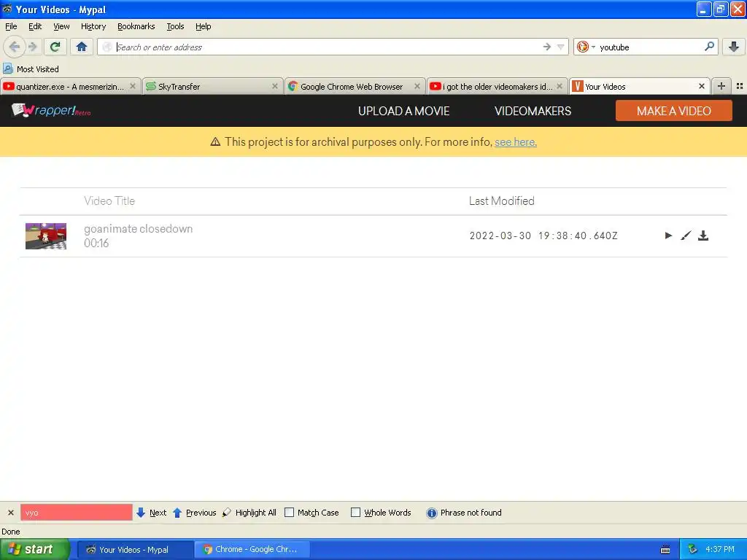Edit goanimate closedown with pencil icon
Viewport: 747px width, 560px height.
[x=686, y=236]
